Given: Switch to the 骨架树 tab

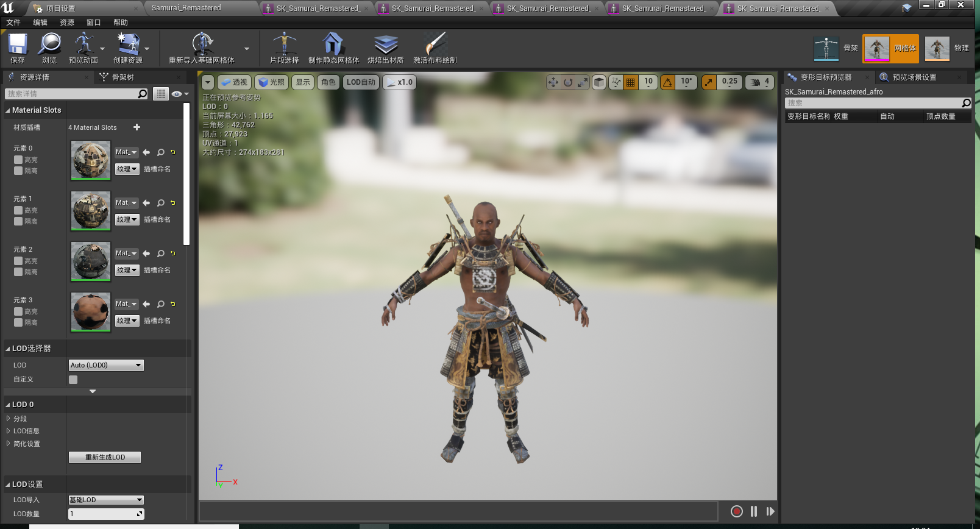Looking at the screenshot, I should click(122, 77).
